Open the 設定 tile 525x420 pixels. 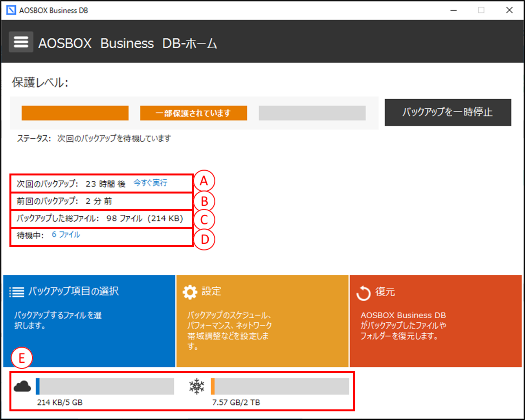[262, 321]
